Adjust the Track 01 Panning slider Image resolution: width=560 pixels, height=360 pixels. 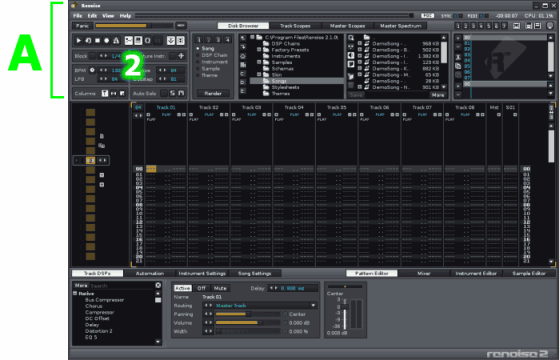(248, 314)
